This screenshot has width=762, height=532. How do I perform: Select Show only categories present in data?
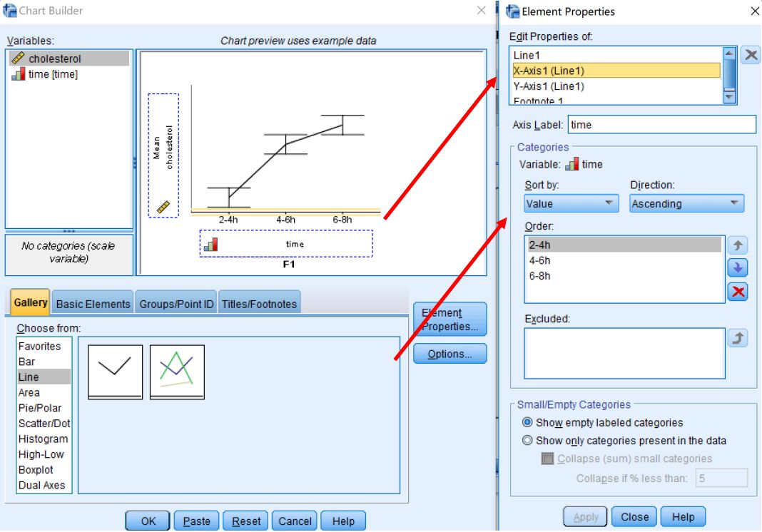point(527,440)
